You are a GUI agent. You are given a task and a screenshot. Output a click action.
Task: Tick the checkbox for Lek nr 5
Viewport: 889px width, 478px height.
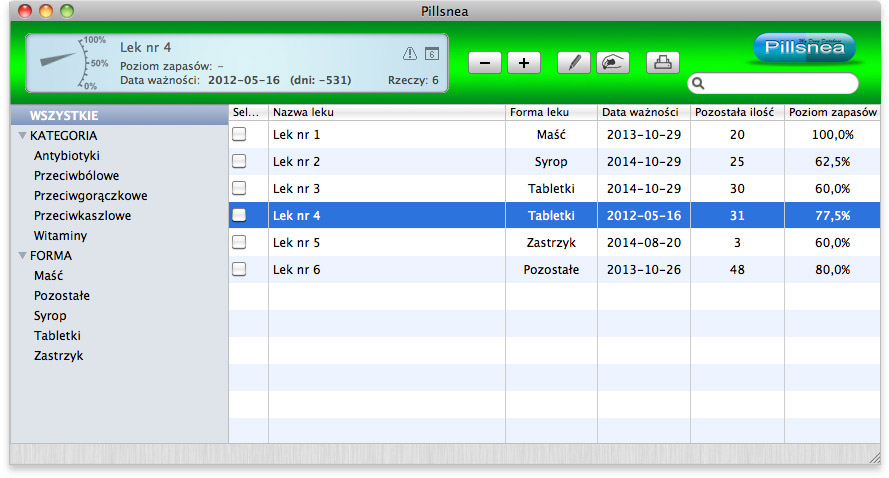239,242
